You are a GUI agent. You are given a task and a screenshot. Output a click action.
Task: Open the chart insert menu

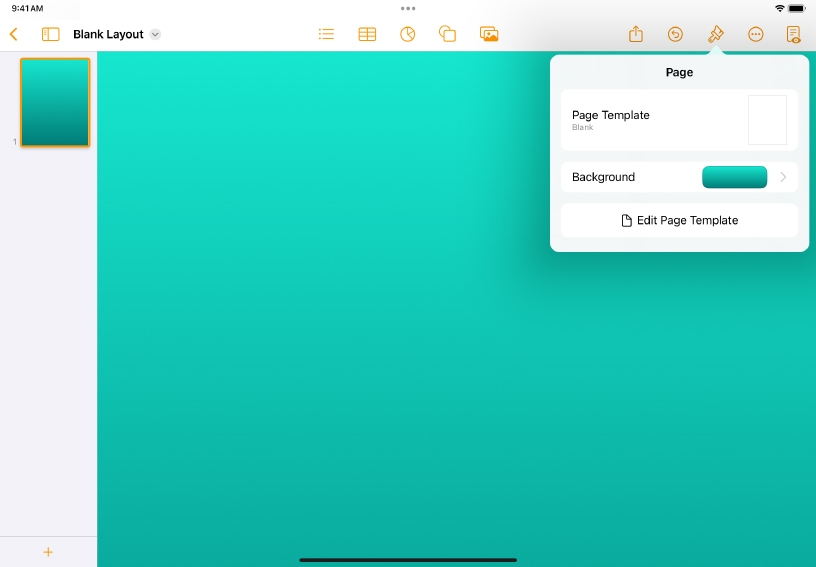coord(408,34)
